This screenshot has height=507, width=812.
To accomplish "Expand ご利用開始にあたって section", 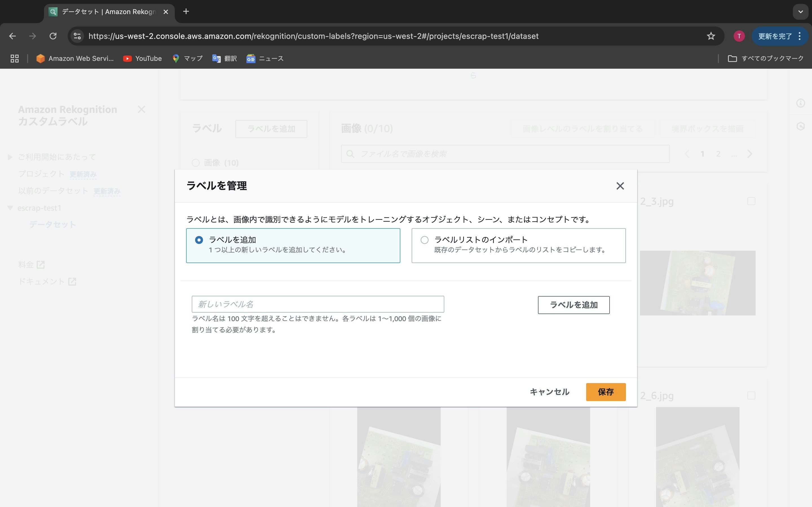I will pyautogui.click(x=10, y=157).
